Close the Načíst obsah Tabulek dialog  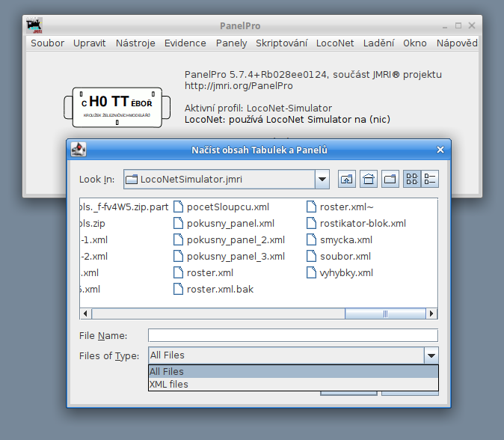click(440, 150)
